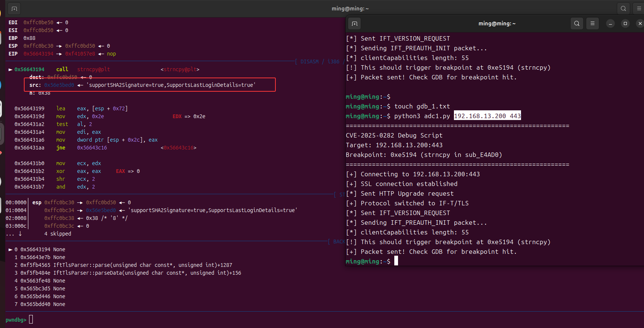644x328 pixels.
Task: Click the search icon in the background terminal
Action: pos(623,9)
